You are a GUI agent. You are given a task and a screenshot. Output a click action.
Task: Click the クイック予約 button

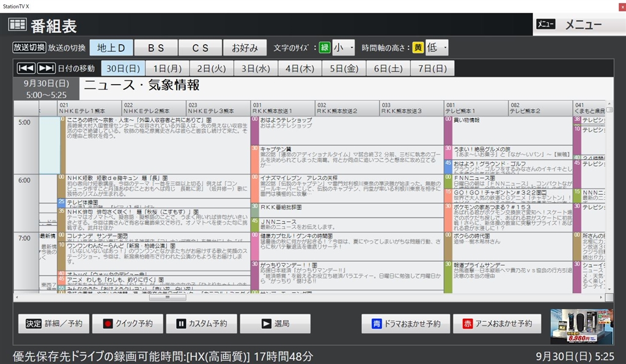tap(128, 324)
